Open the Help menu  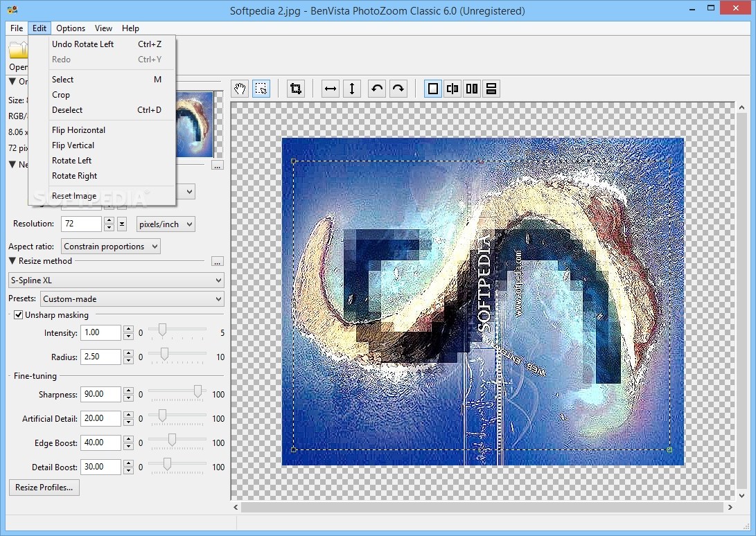pyautogui.click(x=130, y=28)
